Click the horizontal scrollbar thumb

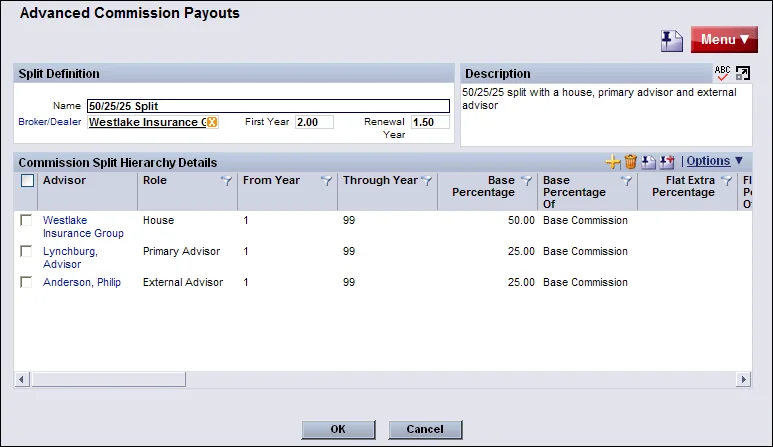[x=108, y=379]
